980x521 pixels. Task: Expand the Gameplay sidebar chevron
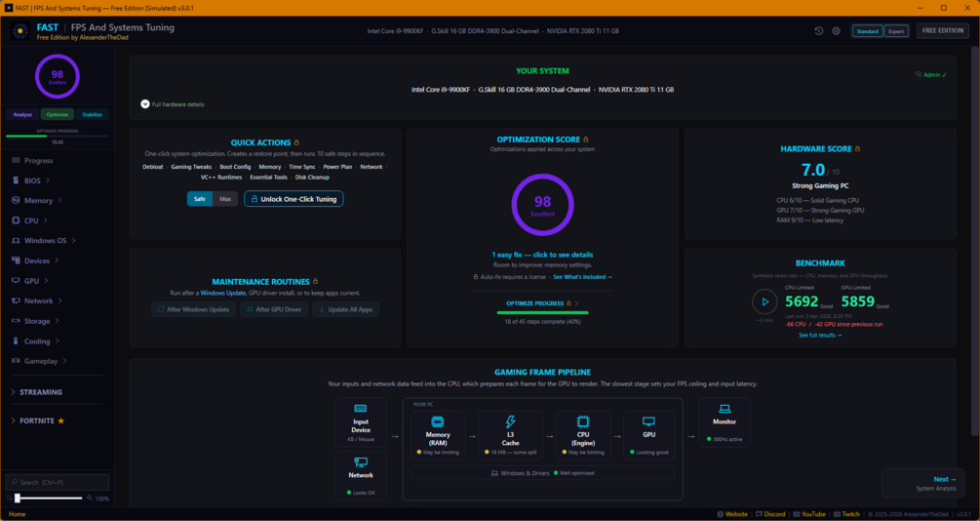coord(64,361)
